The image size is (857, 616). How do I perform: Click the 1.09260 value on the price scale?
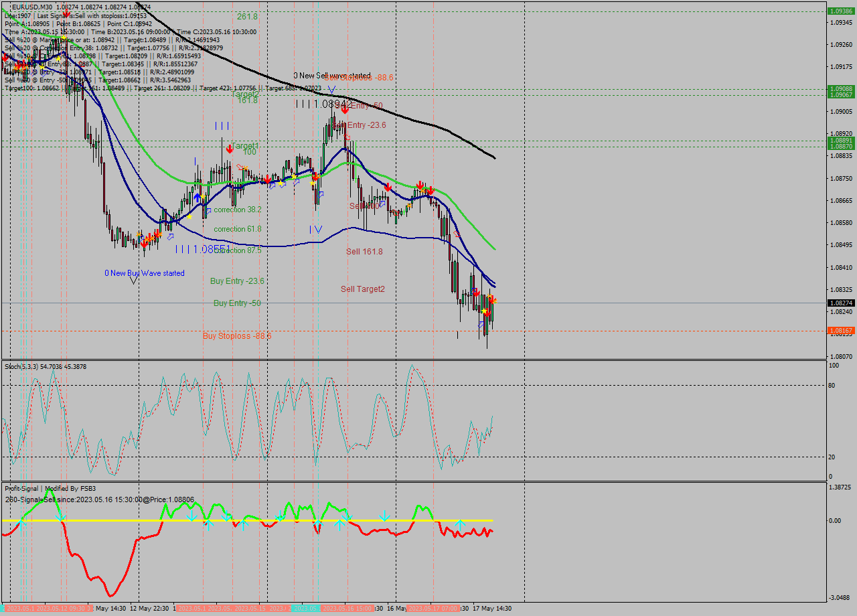[842, 45]
